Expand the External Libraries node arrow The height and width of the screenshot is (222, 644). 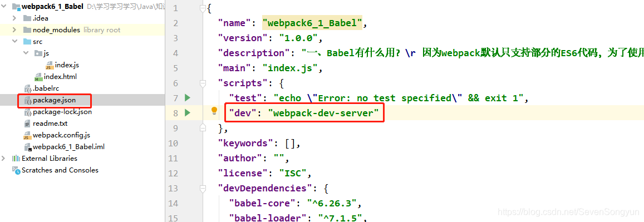pyautogui.click(x=4, y=159)
